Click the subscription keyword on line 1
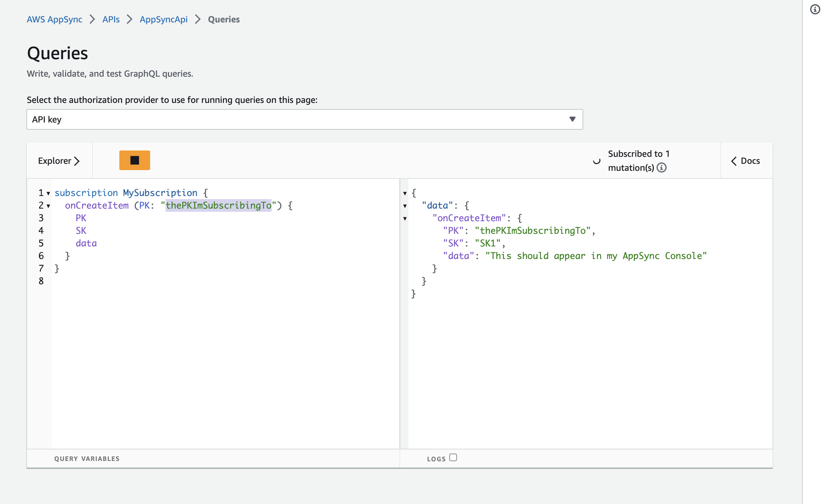 (86, 193)
